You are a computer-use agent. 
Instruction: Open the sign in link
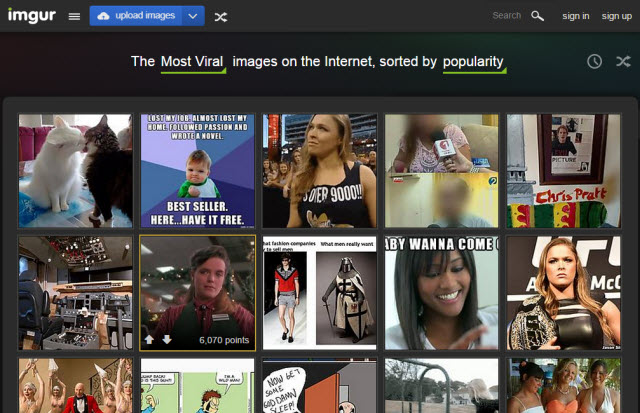pos(576,16)
